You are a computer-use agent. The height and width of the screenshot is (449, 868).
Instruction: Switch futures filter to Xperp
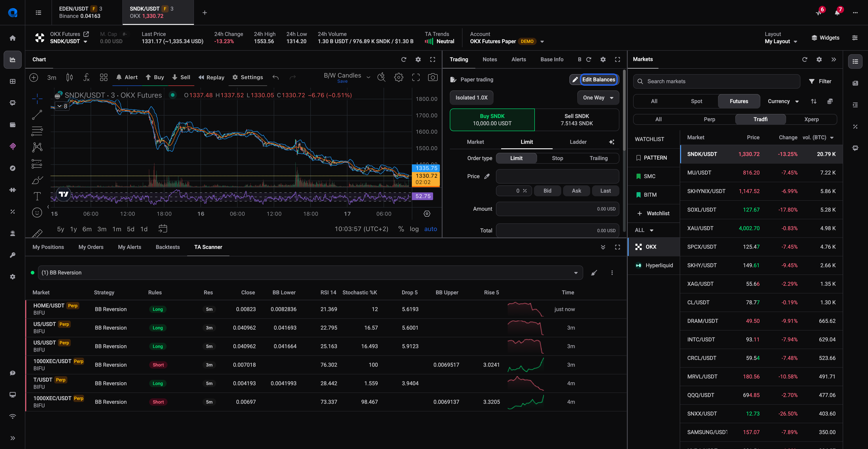811,119
